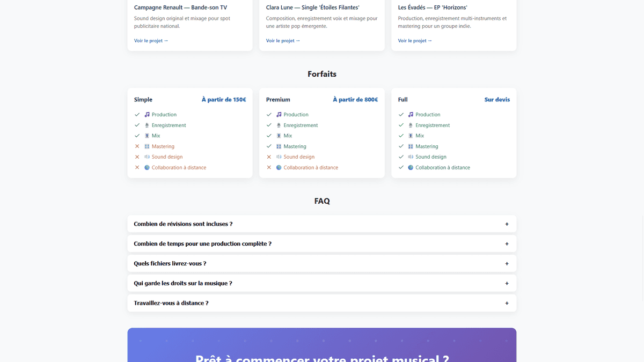Image resolution: width=644 pixels, height=362 pixels.
Task: Expand 'Qui garde les droits' plus sign
Action: [x=507, y=283]
